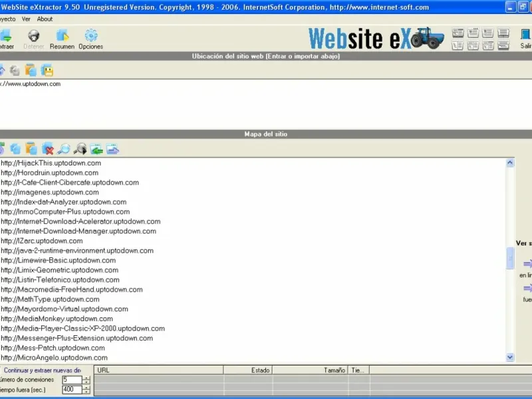The image size is (532, 399).
Task: Select the Limix-Geometric row
Action: pyautogui.click(x=60, y=270)
